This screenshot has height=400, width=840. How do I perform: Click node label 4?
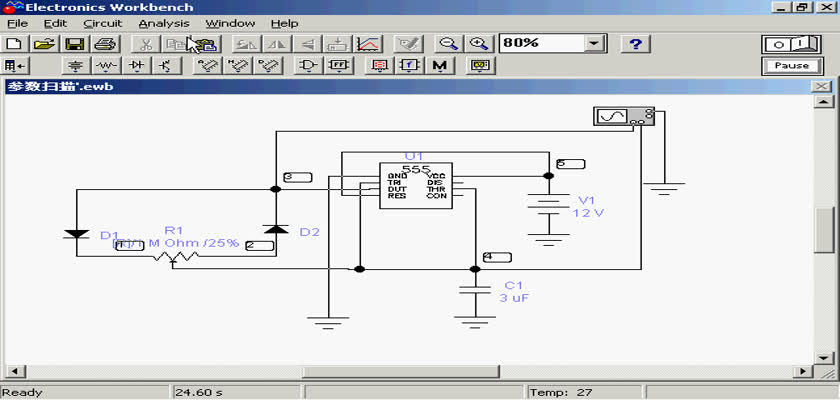(x=497, y=257)
